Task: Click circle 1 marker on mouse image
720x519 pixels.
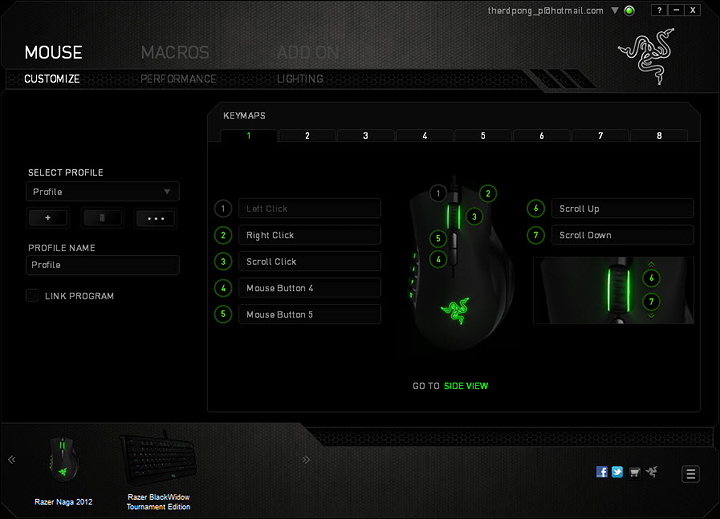Action: [438, 193]
